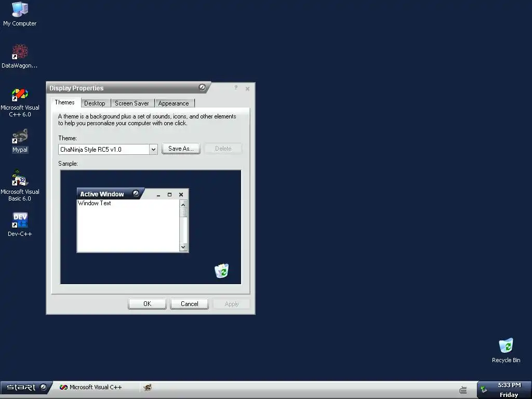Expand the Theme dropdown arrow
This screenshot has height=399, width=532.
(153, 149)
